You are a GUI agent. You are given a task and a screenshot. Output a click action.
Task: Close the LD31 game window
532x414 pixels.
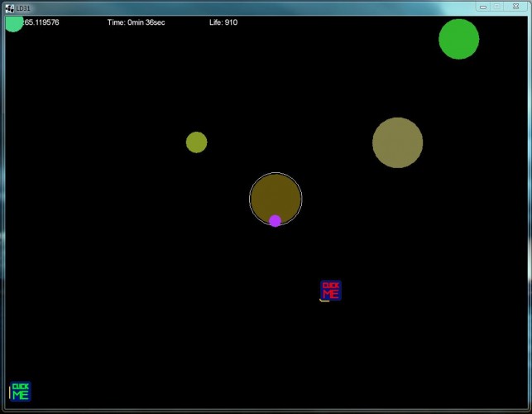click(x=515, y=7)
